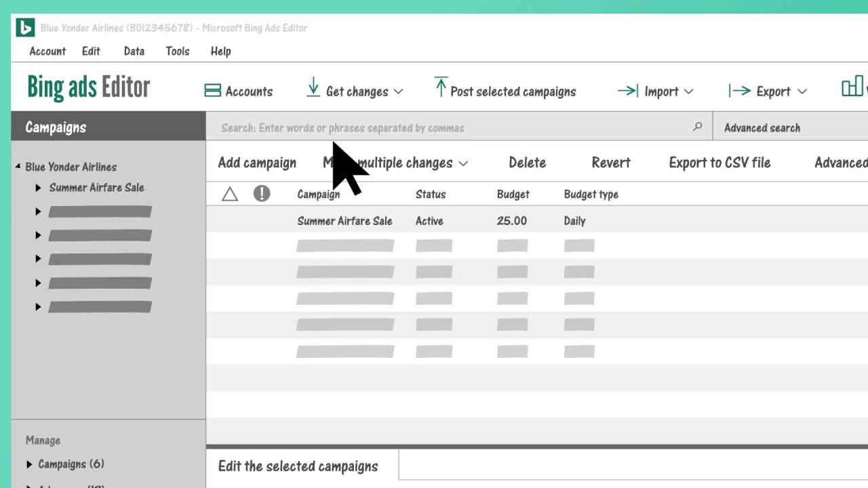The height and width of the screenshot is (488, 868).
Task: Select Blue Yonder Airlines account in tree
Action: pyautogui.click(x=71, y=167)
